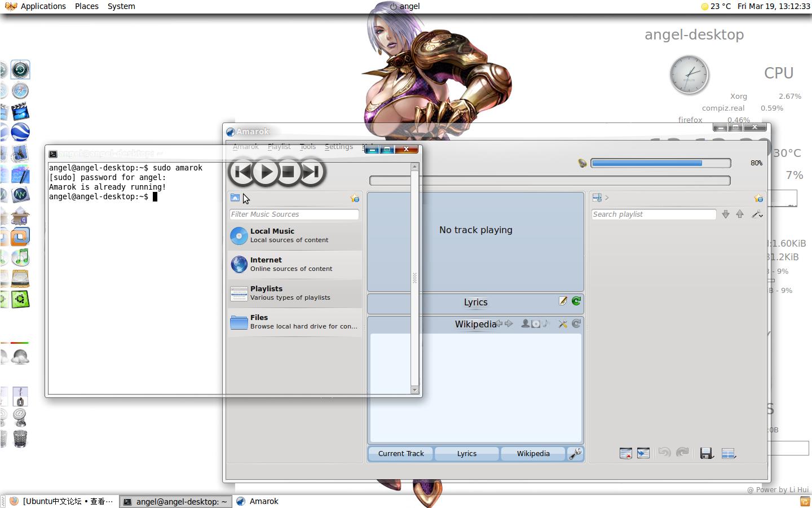This screenshot has width=812, height=508.
Task: Show the Wikipedia album page icon
Action: click(536, 323)
